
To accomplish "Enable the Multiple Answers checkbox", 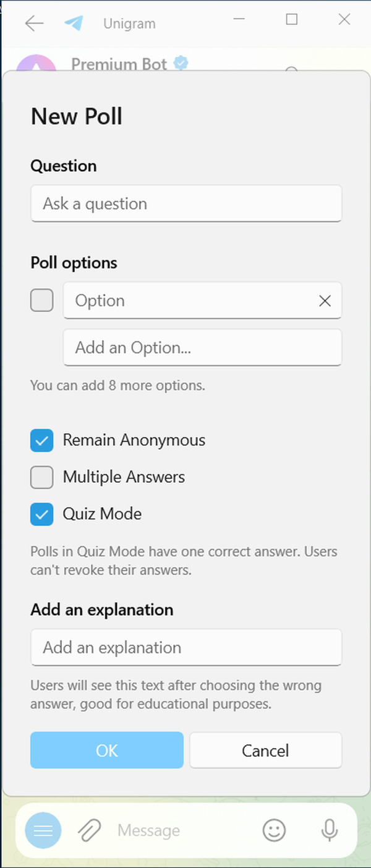I will coord(41,477).
